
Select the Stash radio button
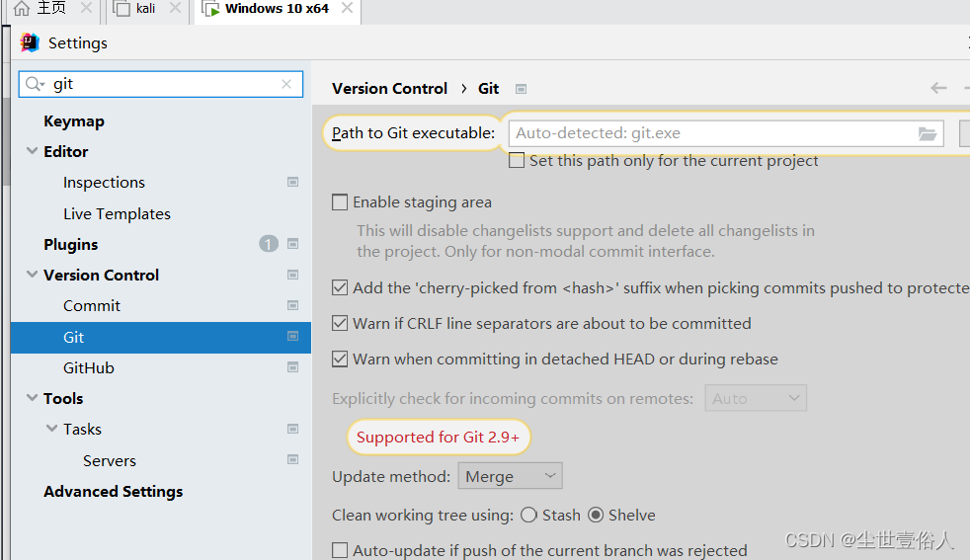pyautogui.click(x=528, y=515)
